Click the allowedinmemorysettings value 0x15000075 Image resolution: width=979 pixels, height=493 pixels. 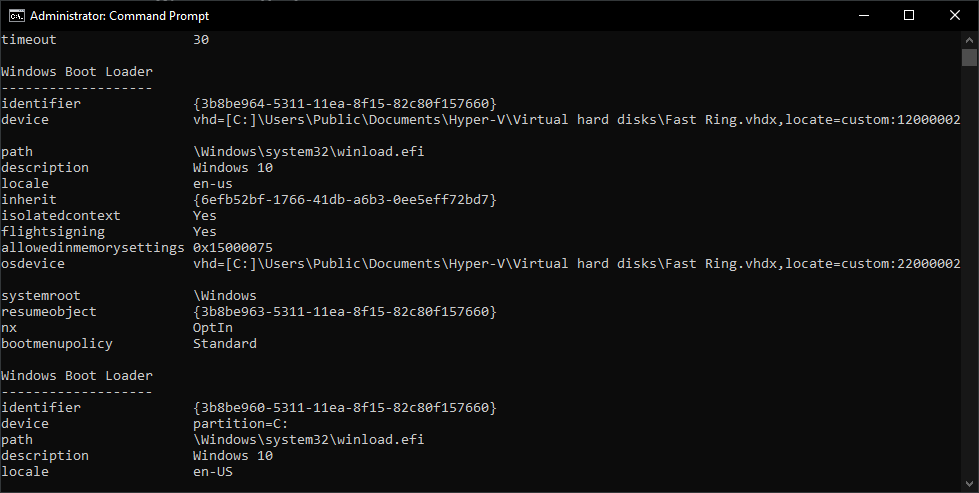(x=233, y=248)
